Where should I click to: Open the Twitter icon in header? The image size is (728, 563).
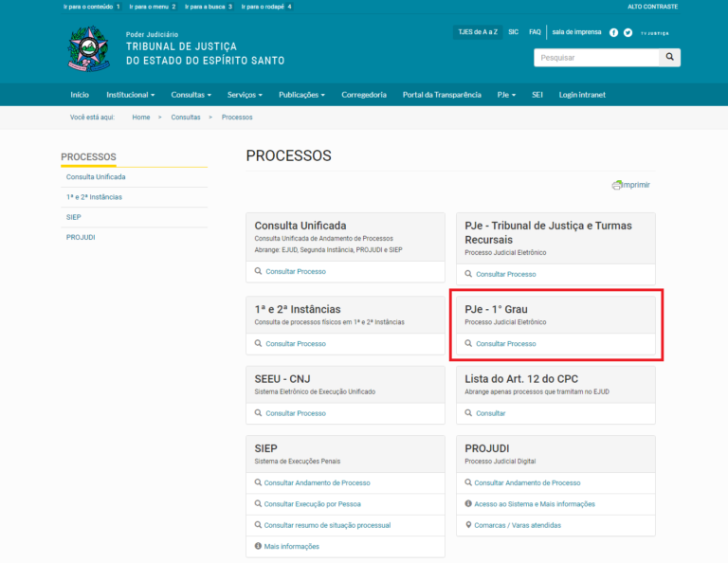[628, 32]
